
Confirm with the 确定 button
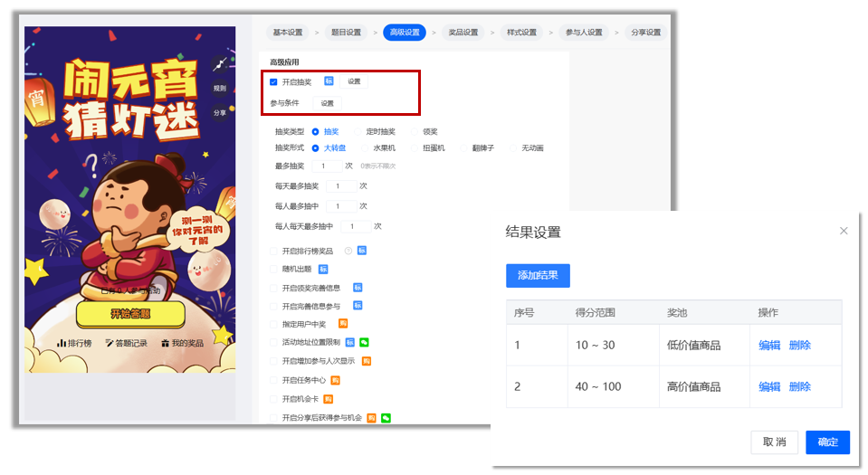(x=827, y=442)
